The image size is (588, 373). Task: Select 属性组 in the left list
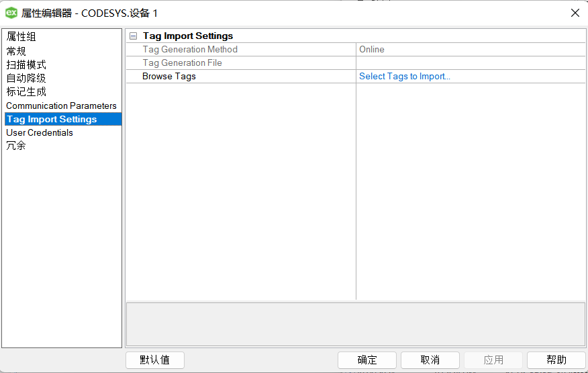pyautogui.click(x=21, y=37)
